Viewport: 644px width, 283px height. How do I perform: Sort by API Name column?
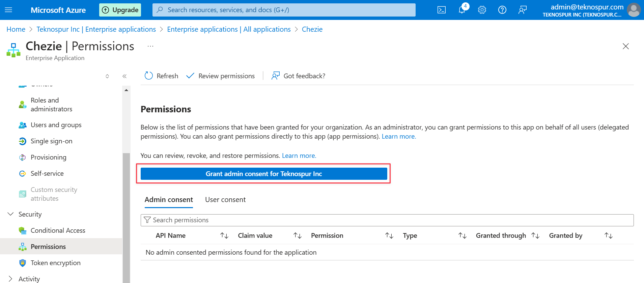pyautogui.click(x=224, y=235)
